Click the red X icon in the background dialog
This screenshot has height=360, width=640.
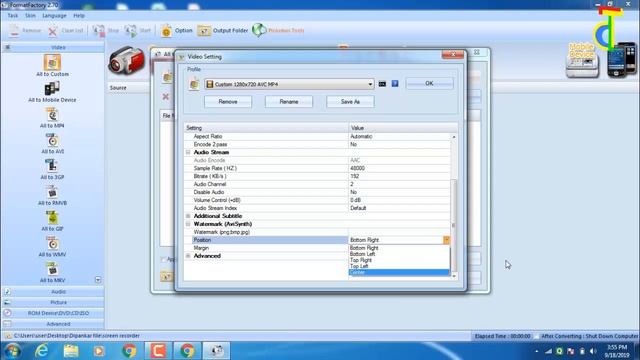[x=165, y=97]
